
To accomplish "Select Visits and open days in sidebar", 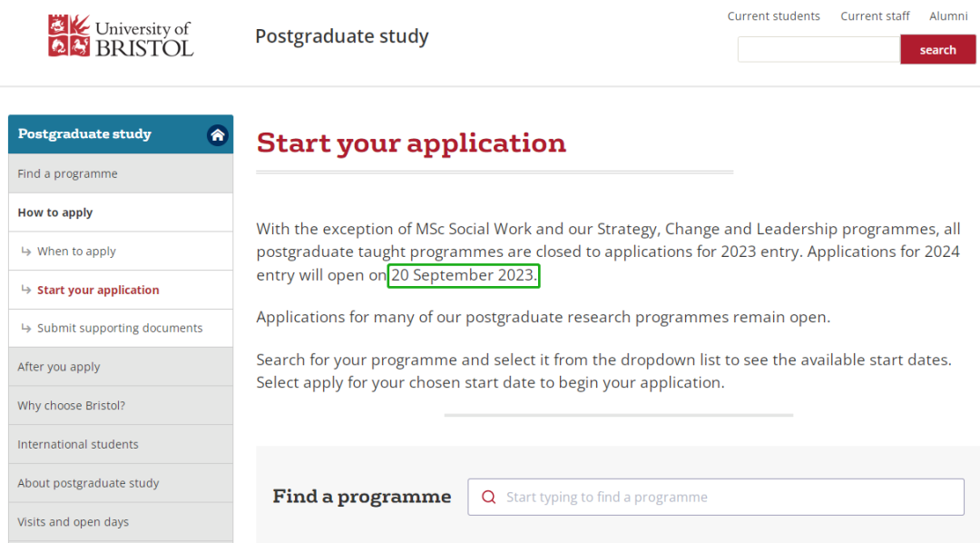I will [121, 522].
